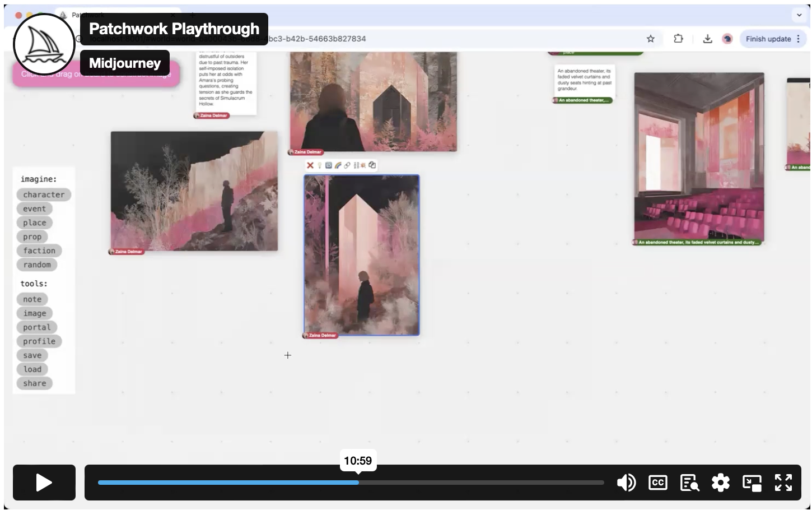The width and height of the screenshot is (812, 510).
Task: Click the save tool button
Action: pyautogui.click(x=32, y=355)
